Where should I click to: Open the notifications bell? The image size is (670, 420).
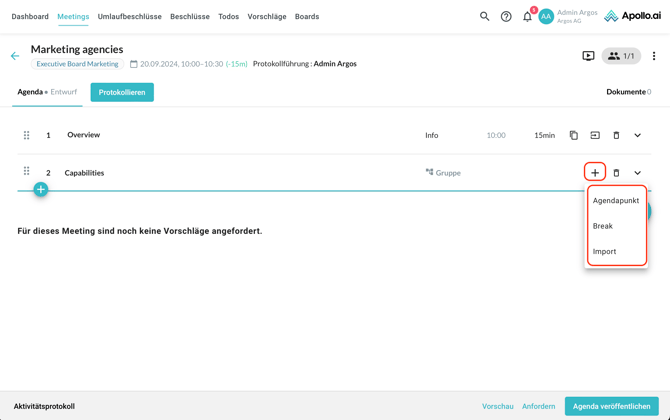527,16
